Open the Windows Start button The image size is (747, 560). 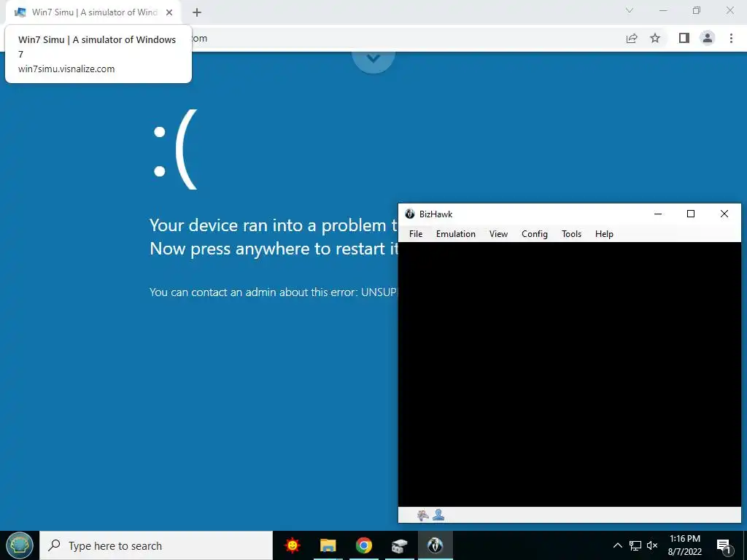pyautogui.click(x=20, y=545)
